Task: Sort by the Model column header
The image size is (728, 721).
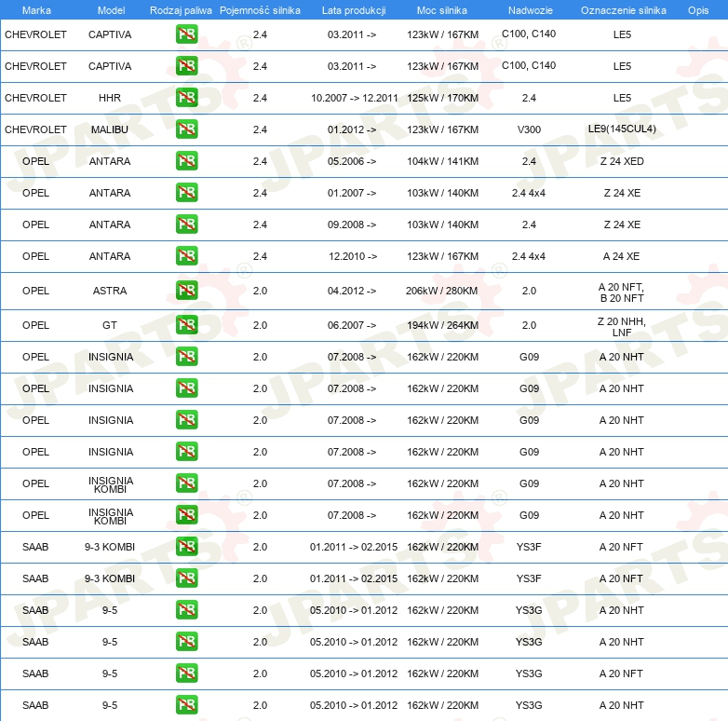Action: point(110,9)
